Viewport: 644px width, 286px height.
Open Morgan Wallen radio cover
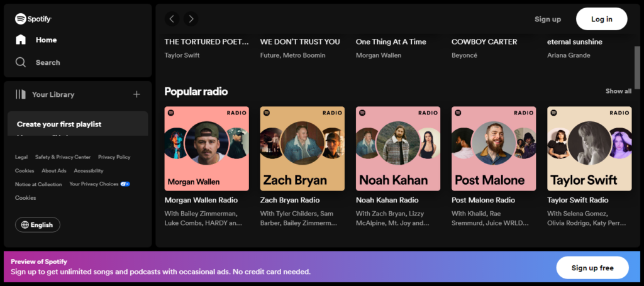[x=206, y=148]
